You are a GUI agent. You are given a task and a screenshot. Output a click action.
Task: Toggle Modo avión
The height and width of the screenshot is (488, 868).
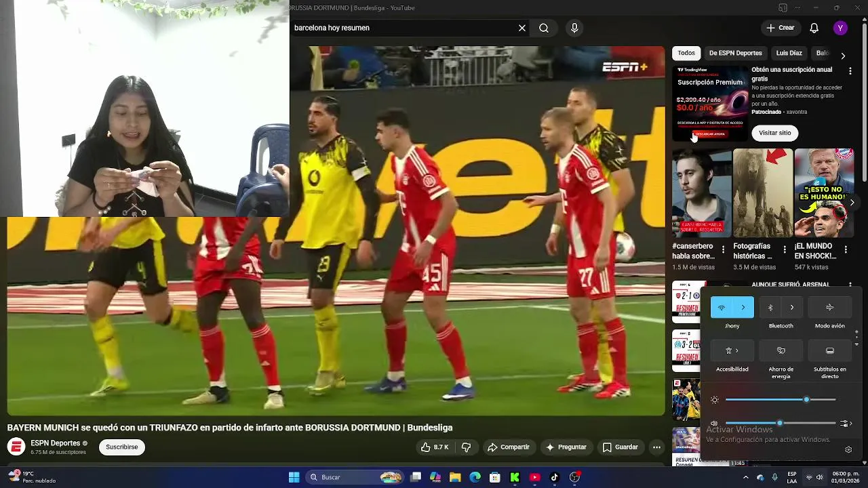click(830, 308)
